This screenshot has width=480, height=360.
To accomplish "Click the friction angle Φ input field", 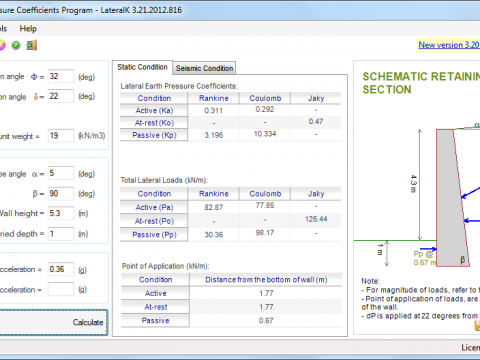I will (61, 76).
